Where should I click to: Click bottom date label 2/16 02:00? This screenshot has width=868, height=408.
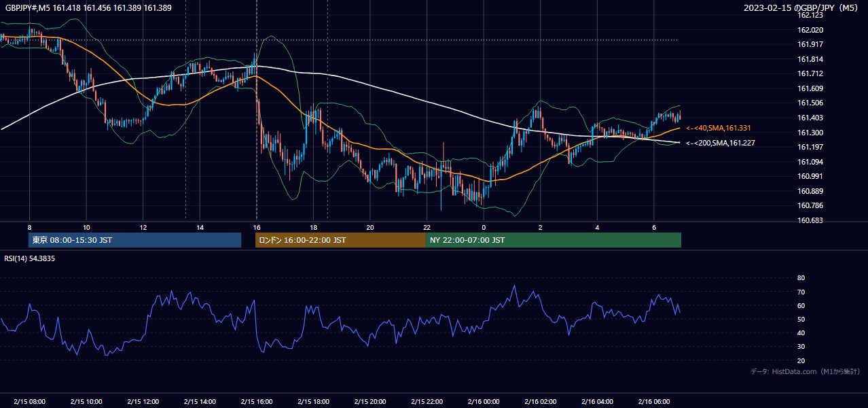(541, 402)
